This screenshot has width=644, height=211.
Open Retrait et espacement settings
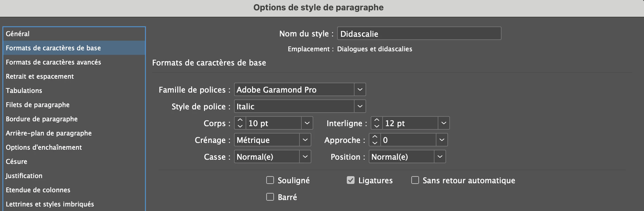[x=40, y=76]
